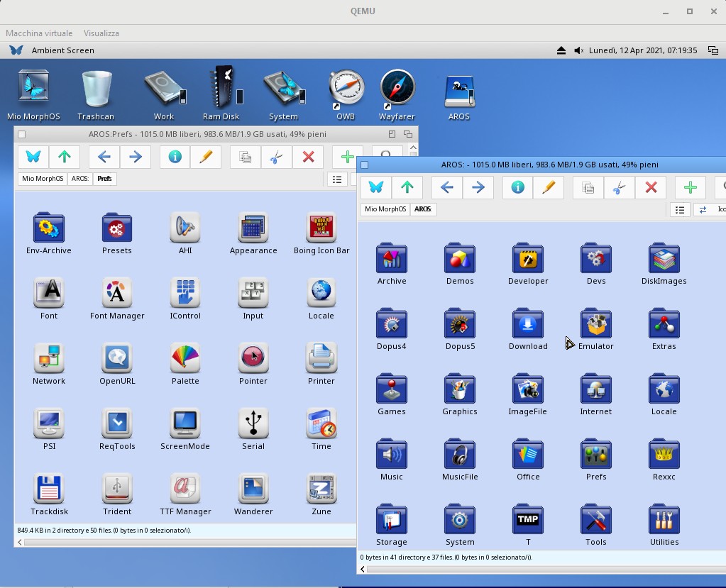The height and width of the screenshot is (588, 726).
Task: Click the Mio MorphOS breadcrumb in AROS:Prefs window
Action: click(43, 179)
